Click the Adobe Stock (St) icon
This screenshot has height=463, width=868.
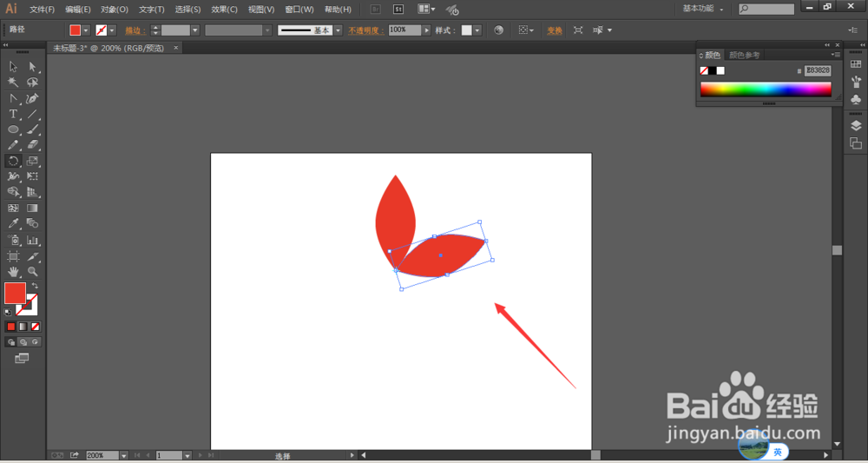pos(398,10)
